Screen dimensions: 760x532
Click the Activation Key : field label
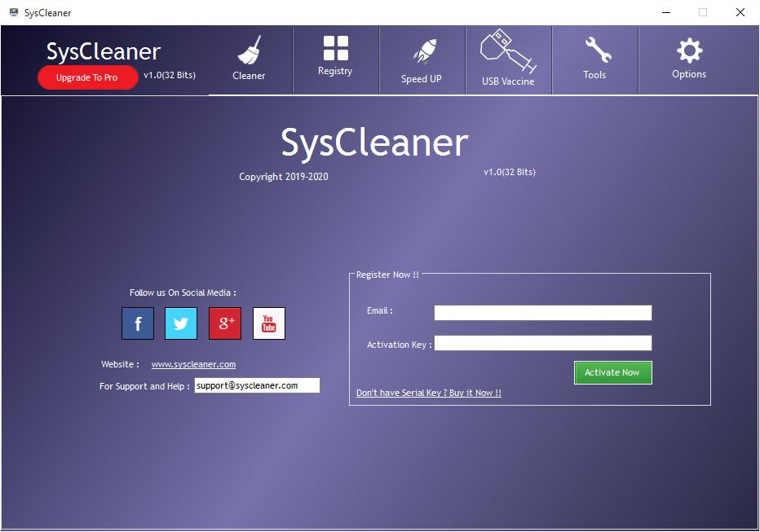point(399,345)
